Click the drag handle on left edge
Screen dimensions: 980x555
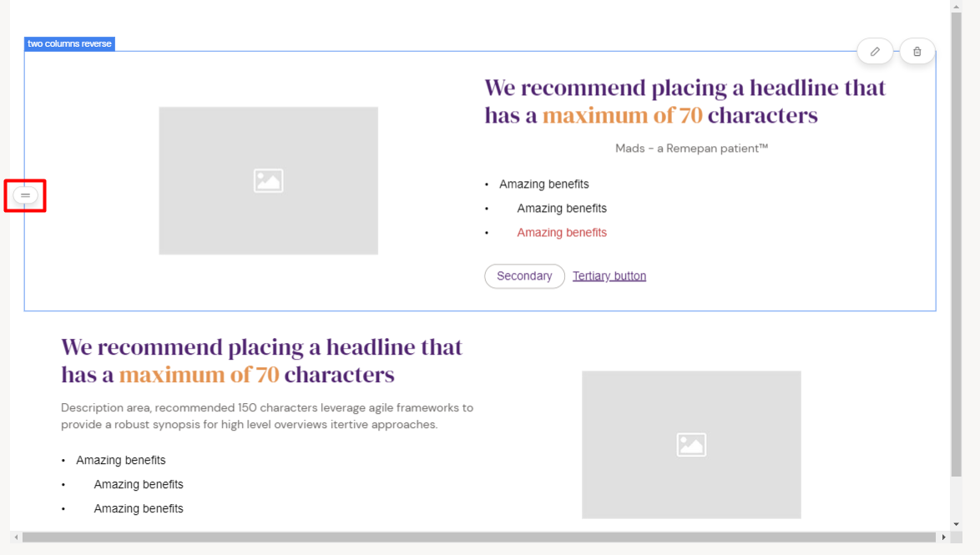click(x=25, y=195)
